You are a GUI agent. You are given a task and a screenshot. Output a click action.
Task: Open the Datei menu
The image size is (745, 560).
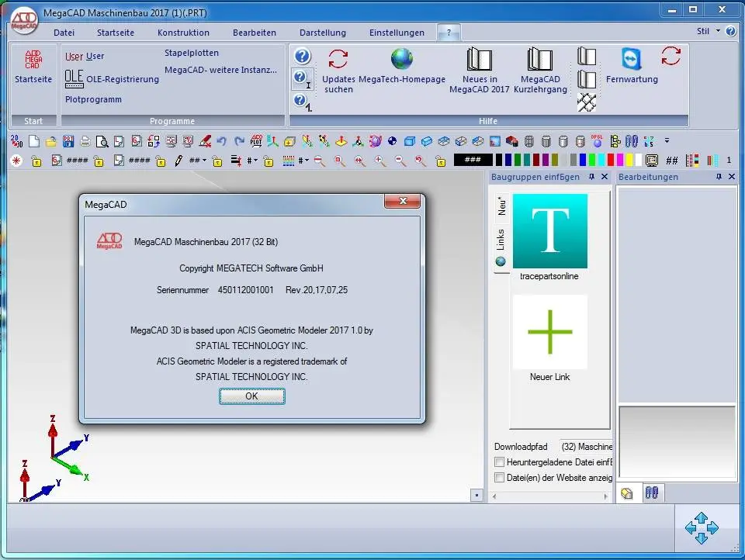pyautogui.click(x=64, y=33)
